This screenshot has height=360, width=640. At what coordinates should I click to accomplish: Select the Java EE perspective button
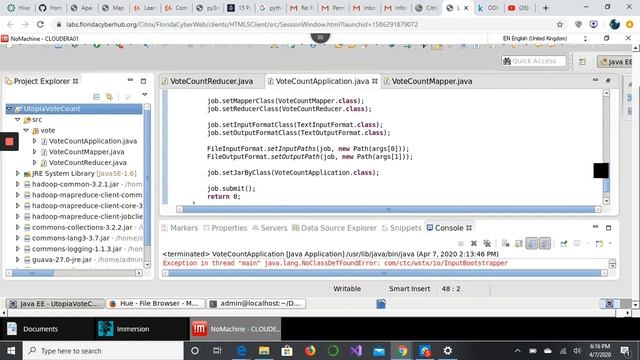615,62
